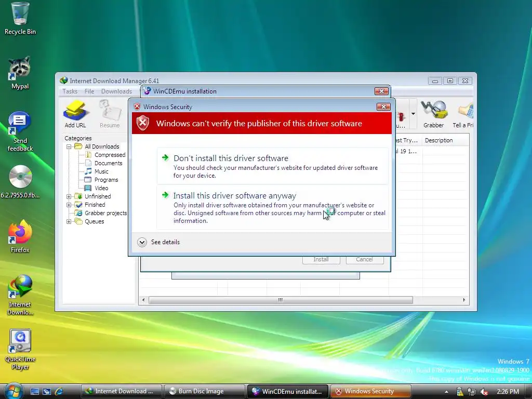
Task: Click the Switch between windows quick launch icon
Action: (47, 391)
